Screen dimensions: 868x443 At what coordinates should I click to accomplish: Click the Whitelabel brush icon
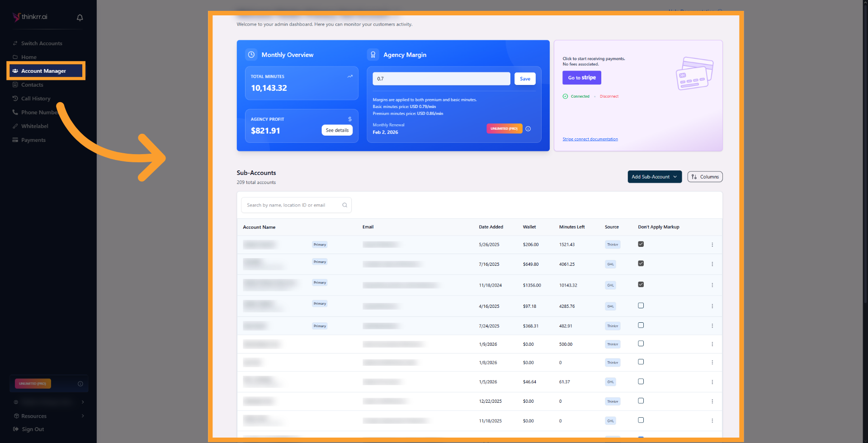(15, 126)
